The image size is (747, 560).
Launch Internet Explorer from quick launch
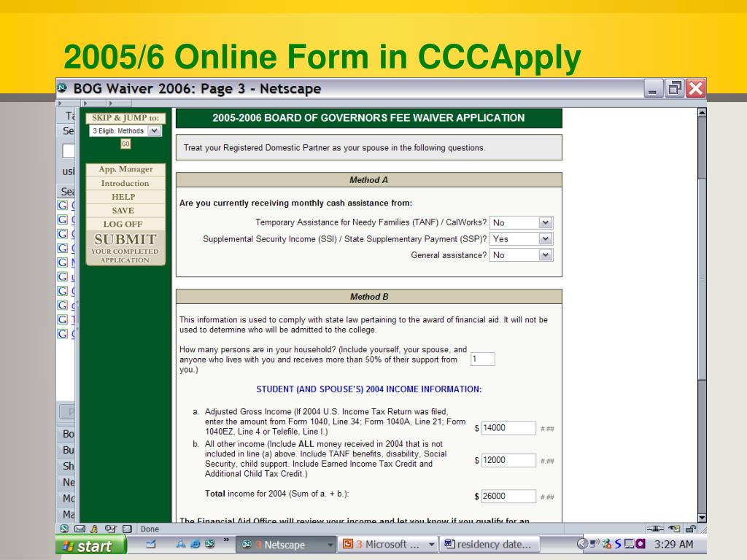pyautogui.click(x=196, y=544)
